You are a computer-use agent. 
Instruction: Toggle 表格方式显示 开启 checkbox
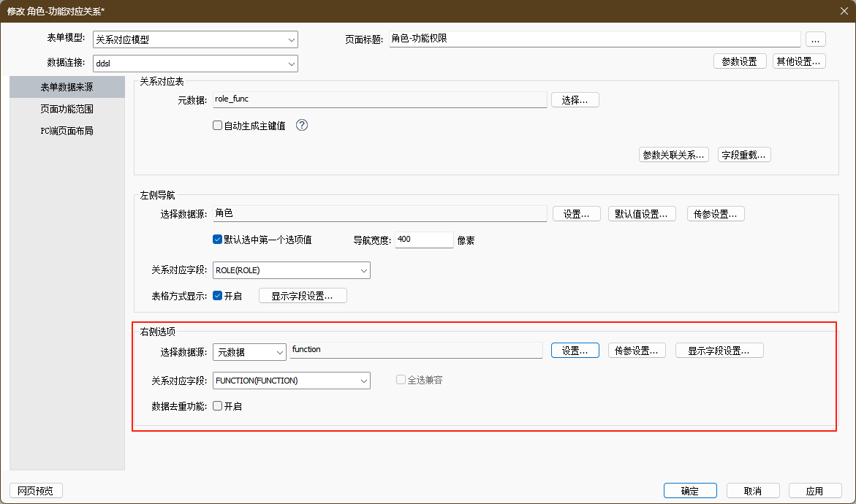coord(217,296)
